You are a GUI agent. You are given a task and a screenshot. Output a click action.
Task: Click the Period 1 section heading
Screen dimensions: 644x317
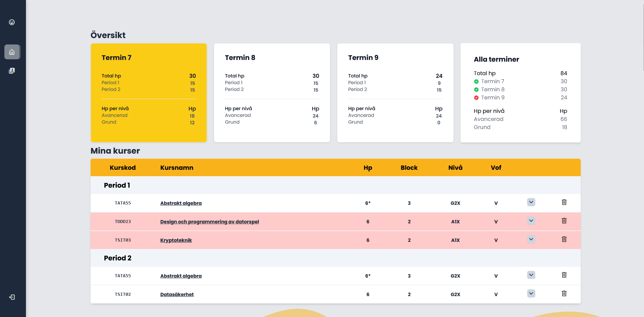(117, 185)
